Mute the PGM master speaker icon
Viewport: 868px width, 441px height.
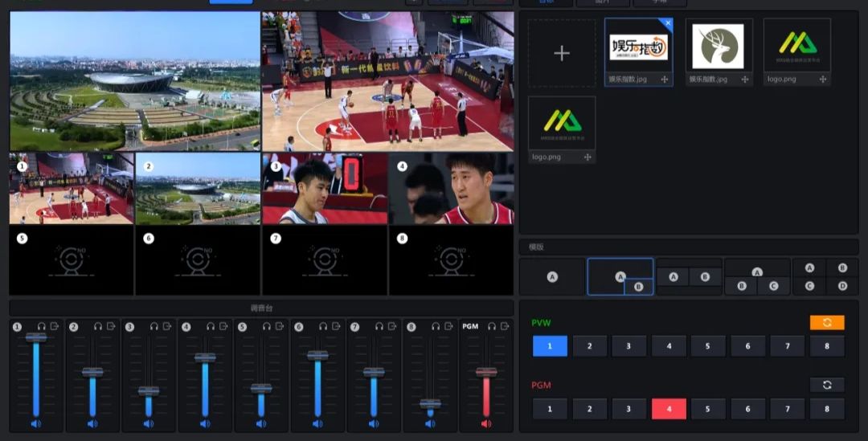(x=486, y=423)
